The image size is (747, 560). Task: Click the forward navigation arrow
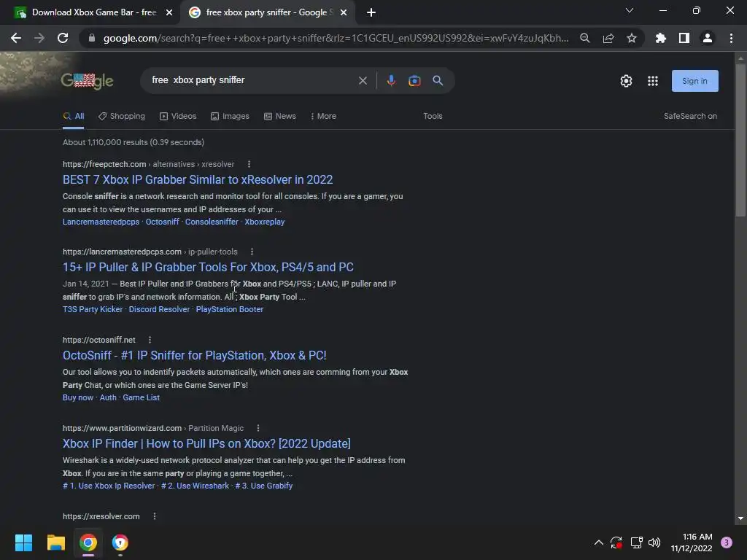39,38
